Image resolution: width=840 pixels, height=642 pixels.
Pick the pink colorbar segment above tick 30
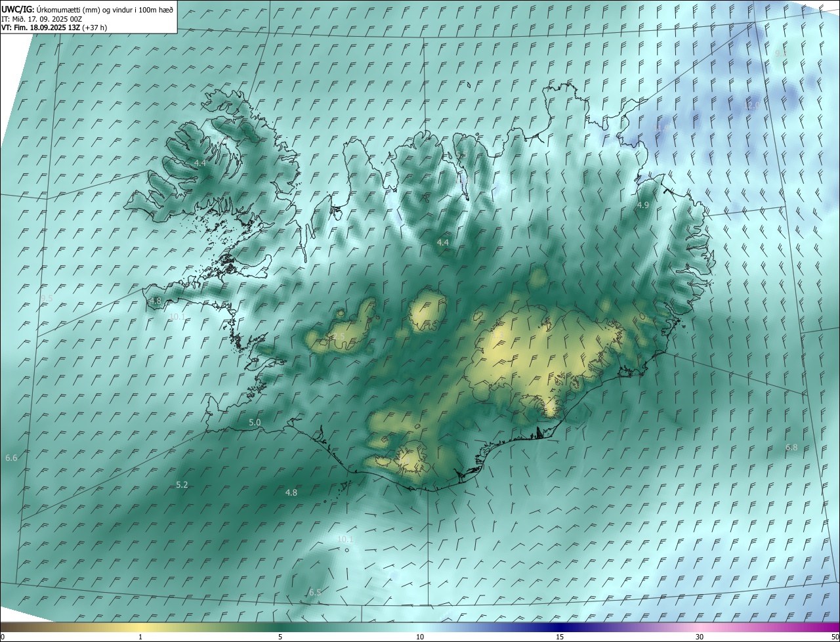(x=700, y=627)
